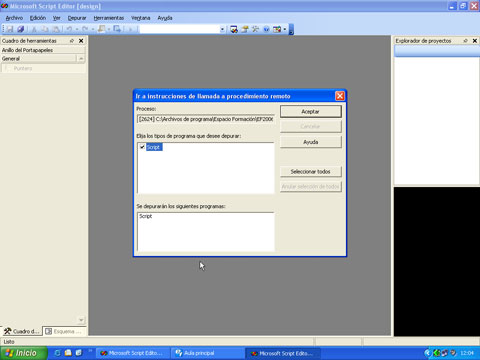
Task: Click the Navigate Forward toolbar icon
Action: pyautogui.click(x=117, y=29)
